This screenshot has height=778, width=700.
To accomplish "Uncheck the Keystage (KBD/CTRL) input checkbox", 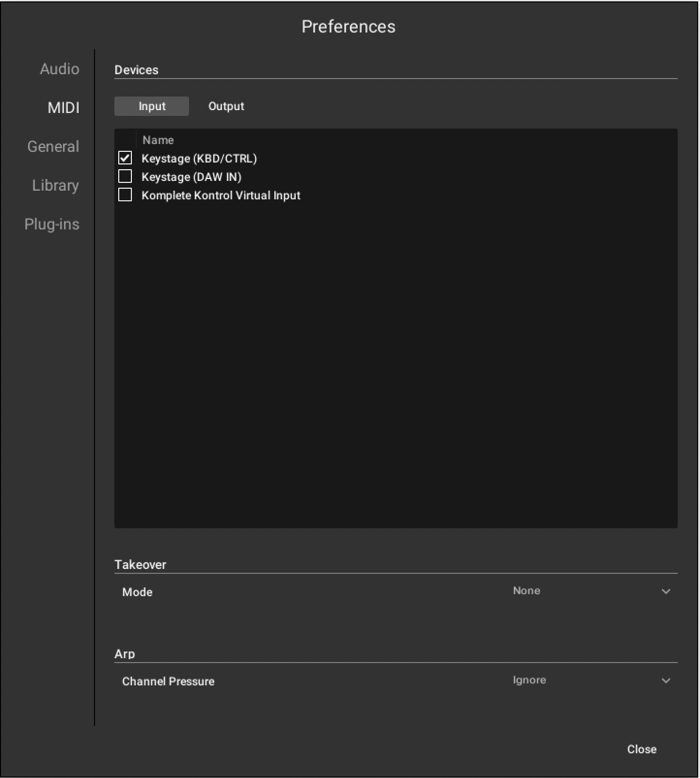I will 125,158.
